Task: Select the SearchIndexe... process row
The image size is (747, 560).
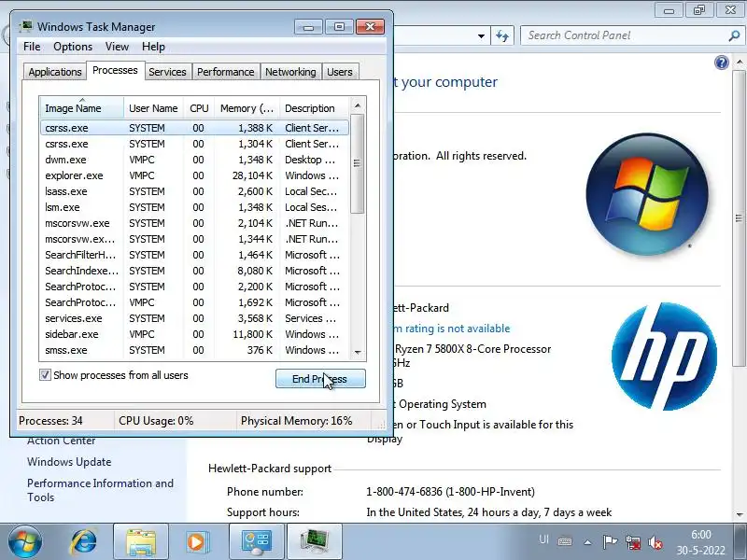Action: click(195, 271)
